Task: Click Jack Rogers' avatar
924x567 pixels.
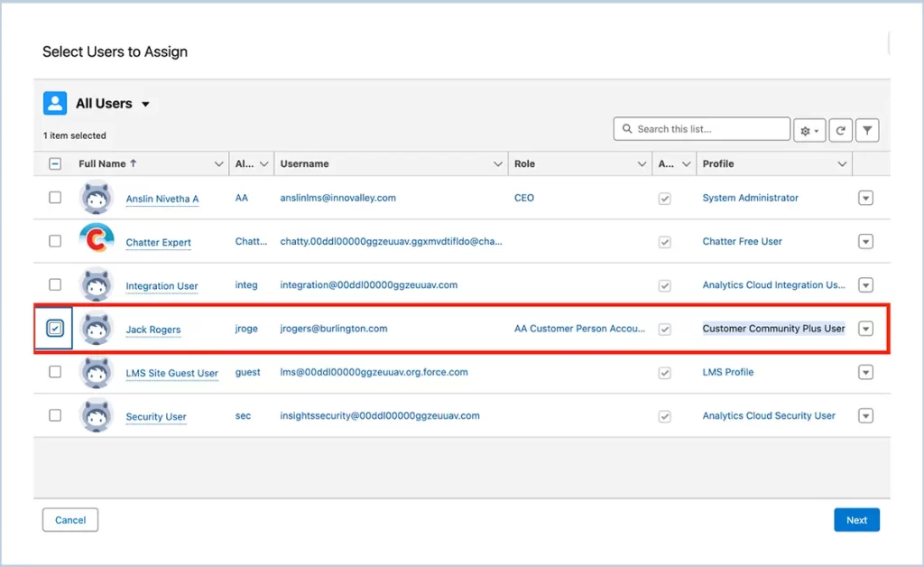Action: [x=96, y=329]
